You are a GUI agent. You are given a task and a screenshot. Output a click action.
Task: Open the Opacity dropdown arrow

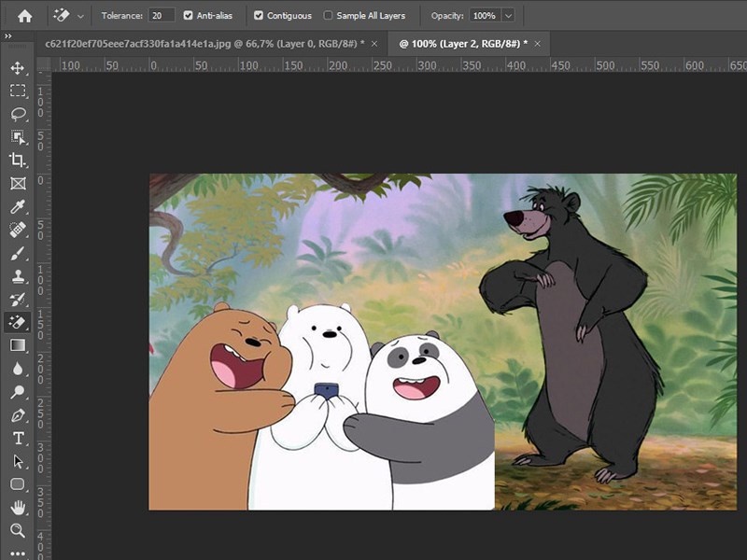click(507, 16)
